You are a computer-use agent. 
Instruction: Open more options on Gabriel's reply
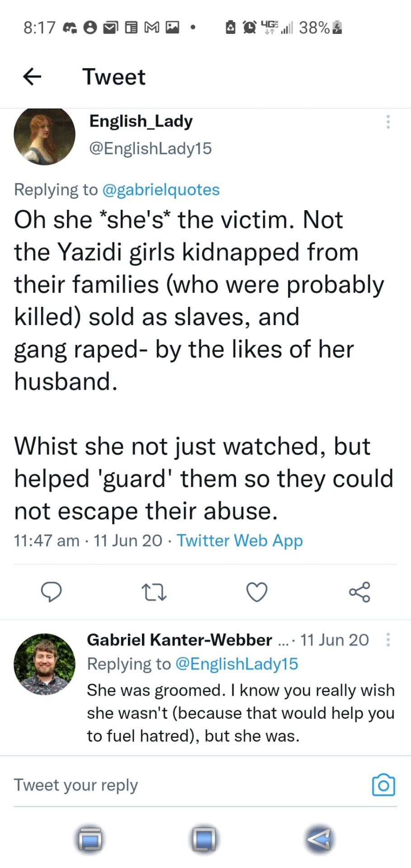[388, 639]
